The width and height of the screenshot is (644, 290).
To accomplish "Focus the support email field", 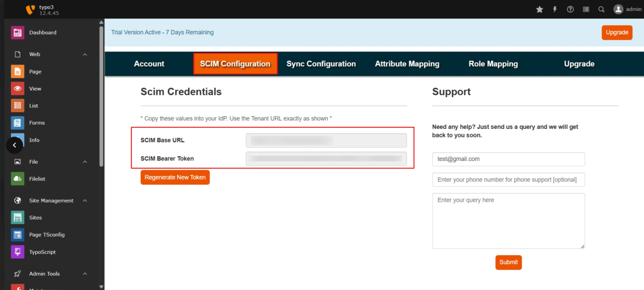I will (509, 159).
